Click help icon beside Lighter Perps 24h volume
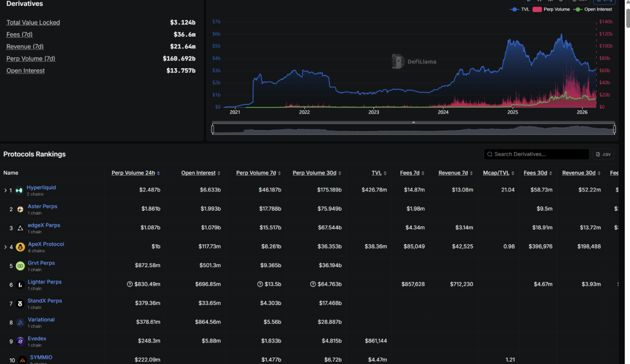 coord(129,284)
